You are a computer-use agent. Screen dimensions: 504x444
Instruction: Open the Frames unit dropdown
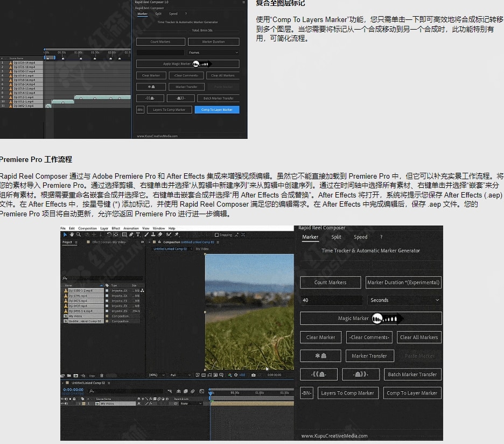pyautogui.click(x=213, y=52)
